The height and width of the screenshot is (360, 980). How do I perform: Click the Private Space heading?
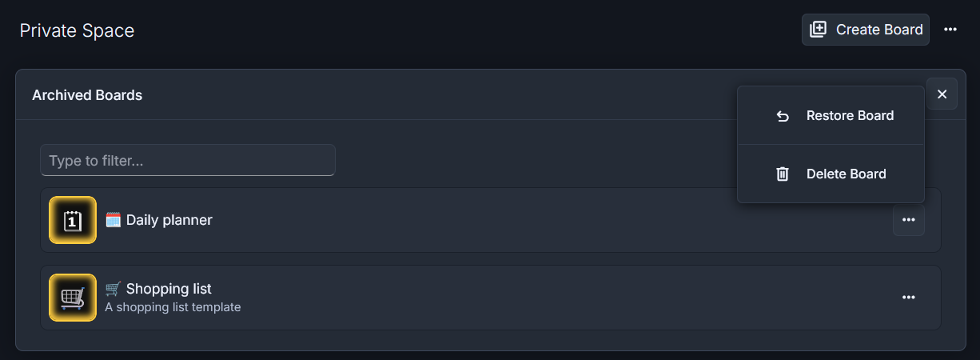pyautogui.click(x=77, y=30)
